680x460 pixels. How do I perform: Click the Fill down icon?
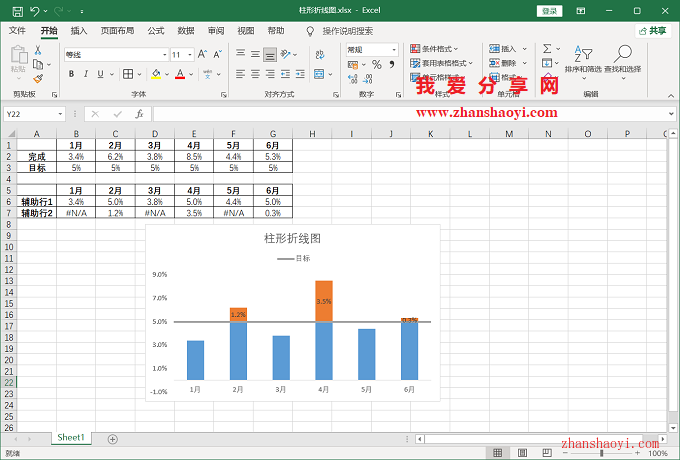[x=547, y=63]
